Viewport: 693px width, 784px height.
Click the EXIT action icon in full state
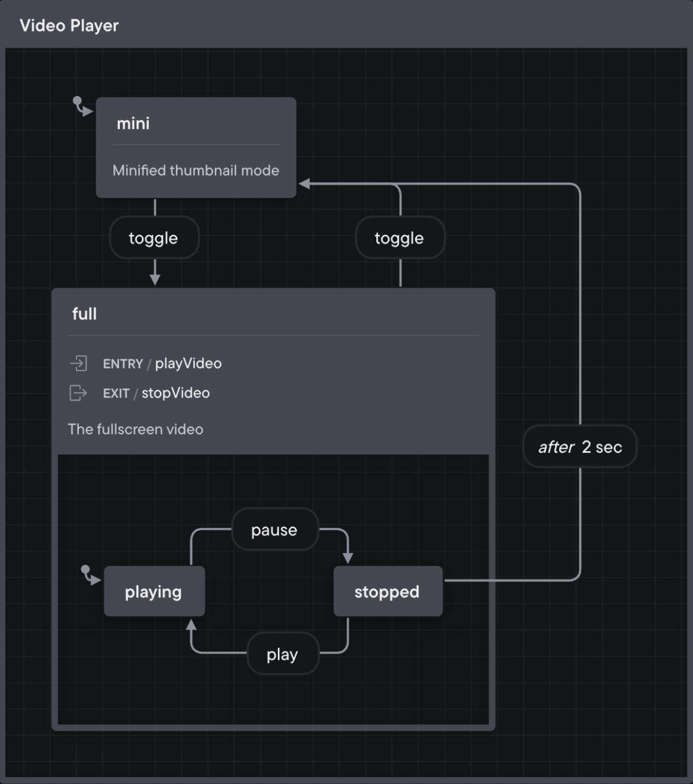pyautogui.click(x=78, y=393)
